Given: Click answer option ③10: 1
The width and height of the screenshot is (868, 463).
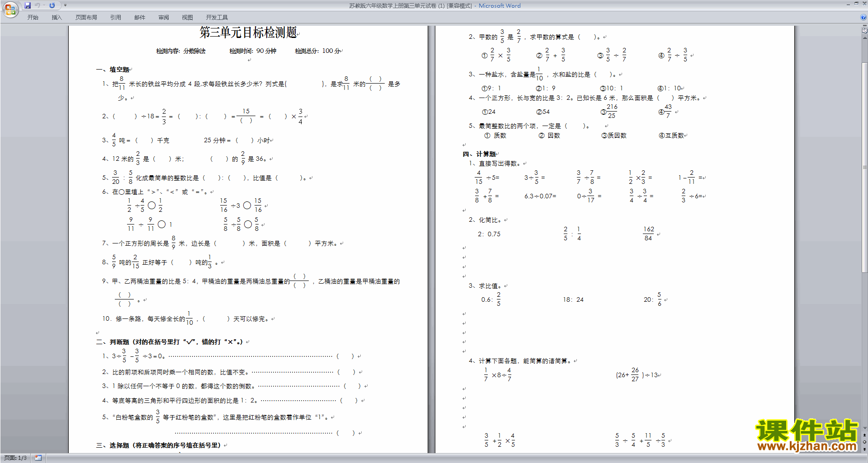Looking at the screenshot, I should point(612,88).
